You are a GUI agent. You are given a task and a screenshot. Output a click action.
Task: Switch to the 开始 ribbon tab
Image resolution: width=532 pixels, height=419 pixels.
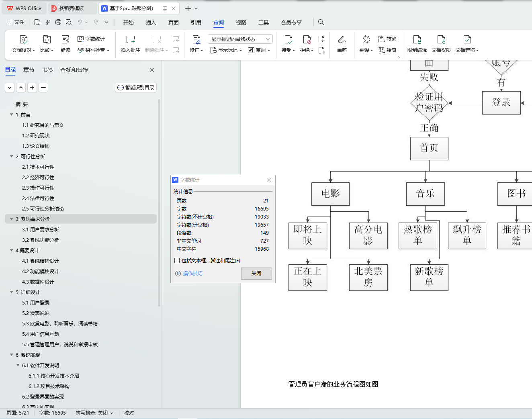[129, 22]
